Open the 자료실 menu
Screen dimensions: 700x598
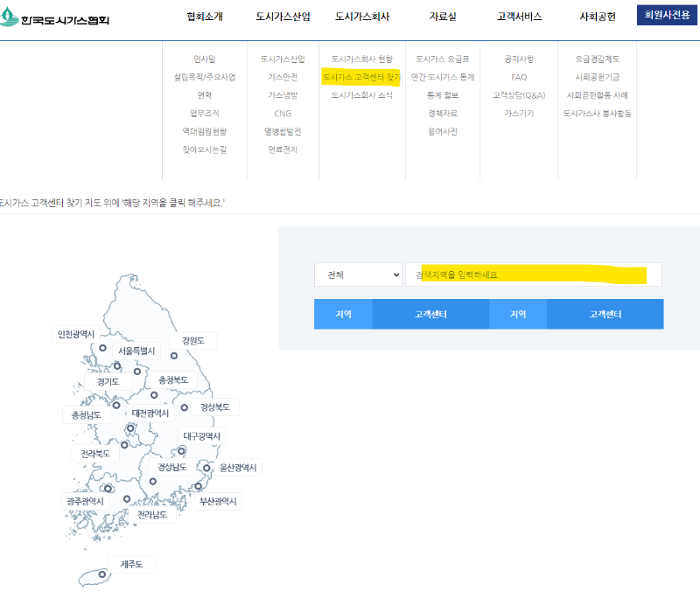(x=443, y=17)
